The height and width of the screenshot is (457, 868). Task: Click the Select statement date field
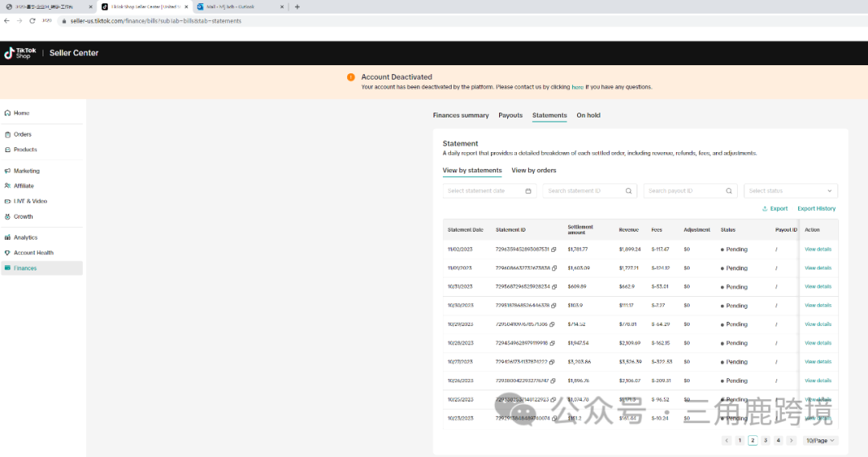point(489,191)
